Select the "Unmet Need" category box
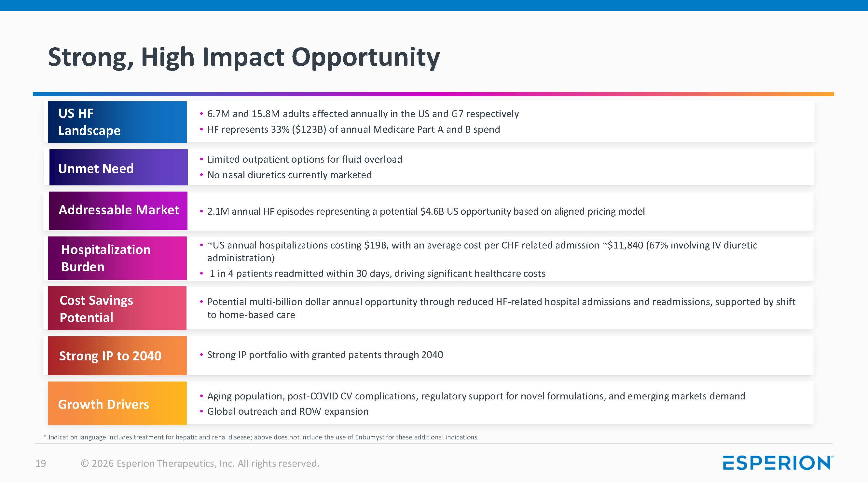The image size is (868, 483). click(118, 168)
